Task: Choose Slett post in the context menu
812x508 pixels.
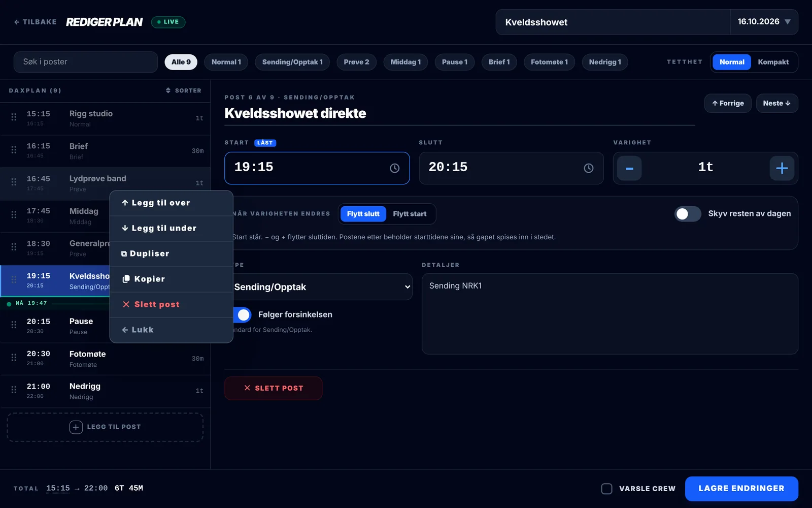Action: click(x=172, y=305)
